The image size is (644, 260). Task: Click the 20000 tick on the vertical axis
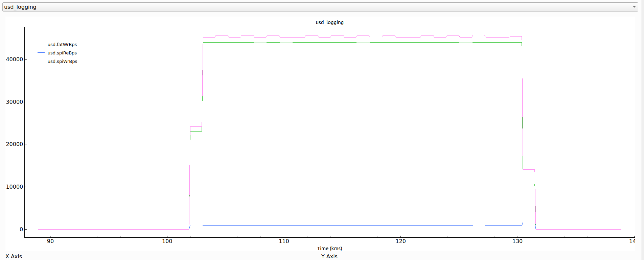tap(15, 144)
